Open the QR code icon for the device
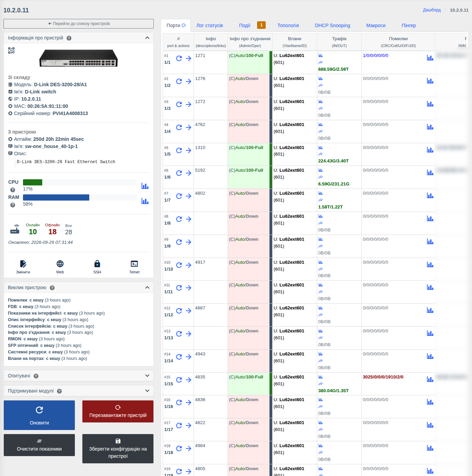The height and width of the screenshot is (476, 472). click(11, 50)
